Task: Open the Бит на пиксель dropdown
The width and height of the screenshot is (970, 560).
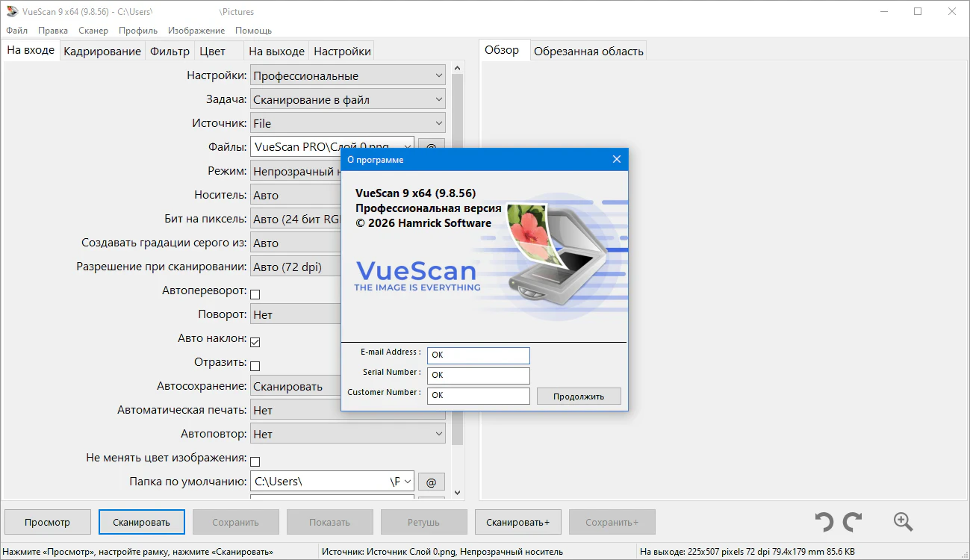Action: [x=296, y=219]
